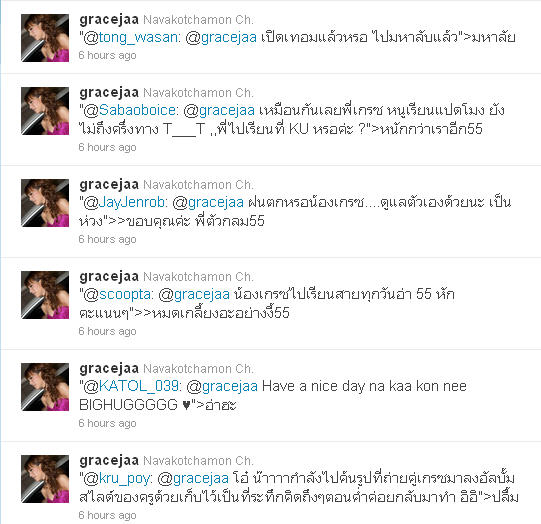This screenshot has width=541, height=524.
Task: Open timestamp of kru_poy reply tweet
Action: (x=107, y=515)
